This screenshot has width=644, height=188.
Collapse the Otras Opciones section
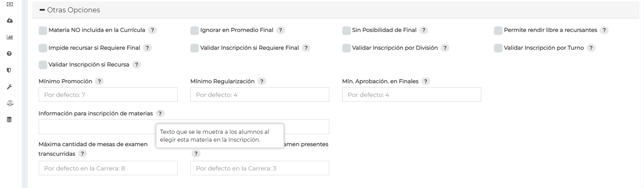pos(42,10)
